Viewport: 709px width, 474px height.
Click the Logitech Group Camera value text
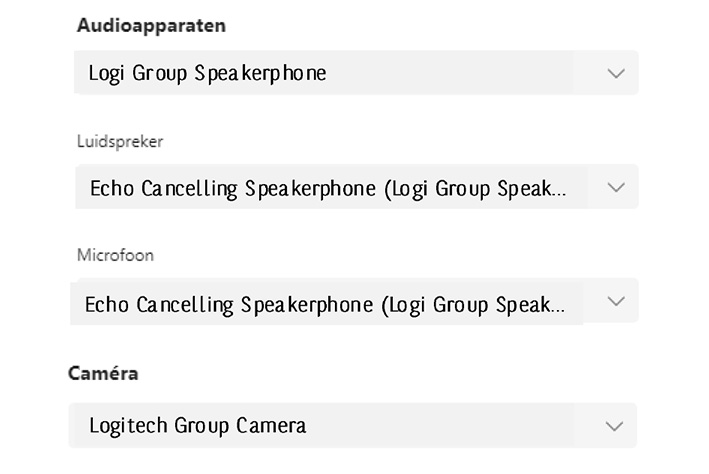pos(197,425)
